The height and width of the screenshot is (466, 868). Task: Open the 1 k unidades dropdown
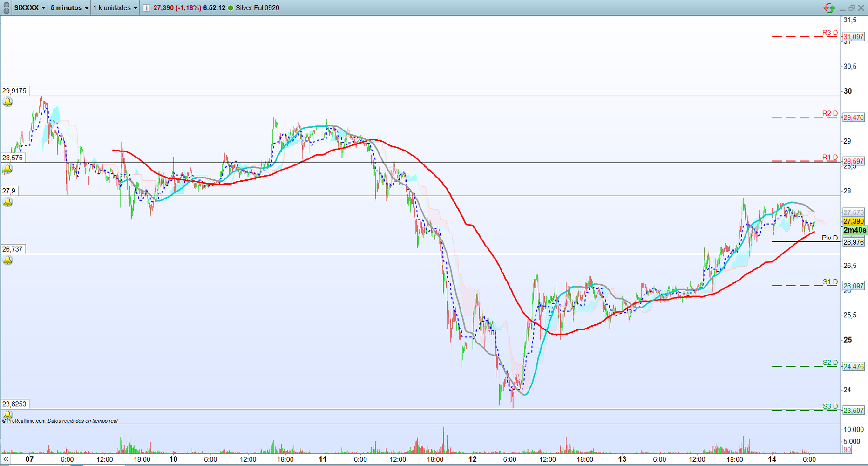(x=115, y=8)
